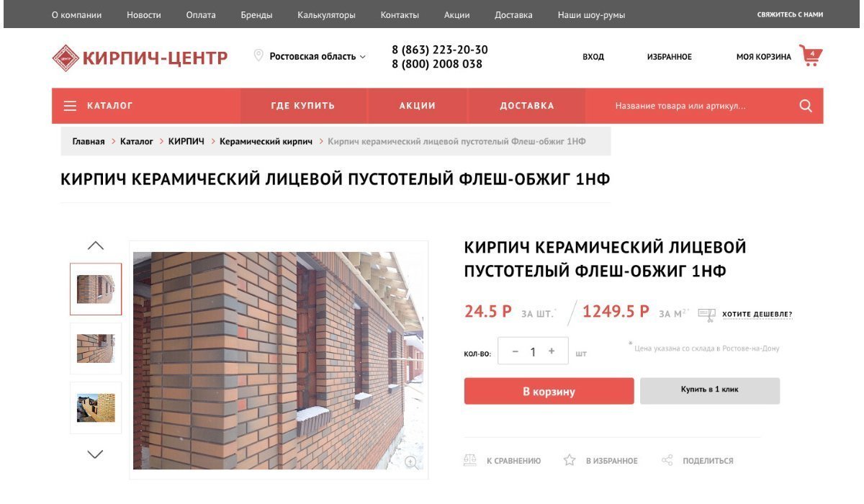The image size is (864, 504).
Task: Decrease quantity with minus button
Action: [515, 351]
